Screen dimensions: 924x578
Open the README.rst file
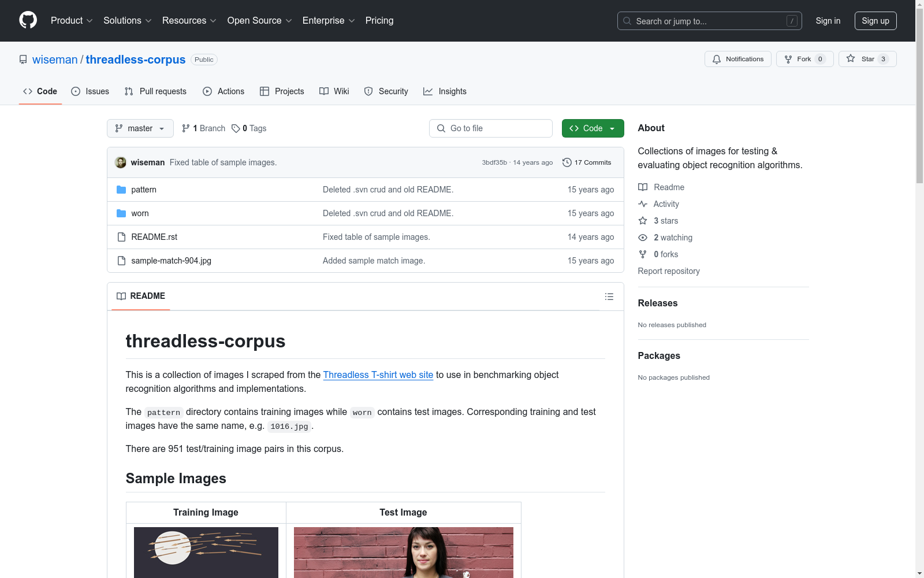[x=154, y=237]
